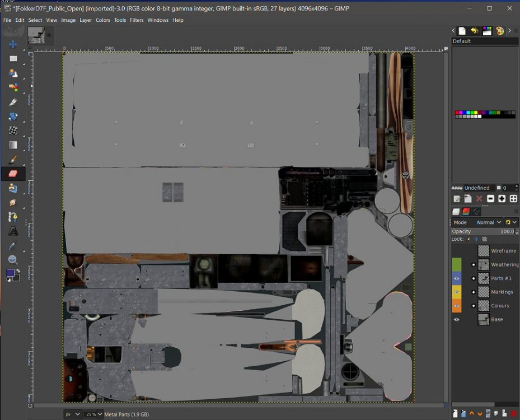Image resolution: width=520 pixels, height=420 pixels.
Task: Select the Paths tool
Action: point(13,217)
